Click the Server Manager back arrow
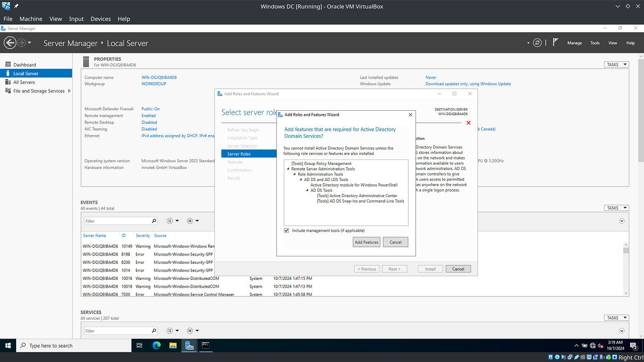 (x=10, y=43)
